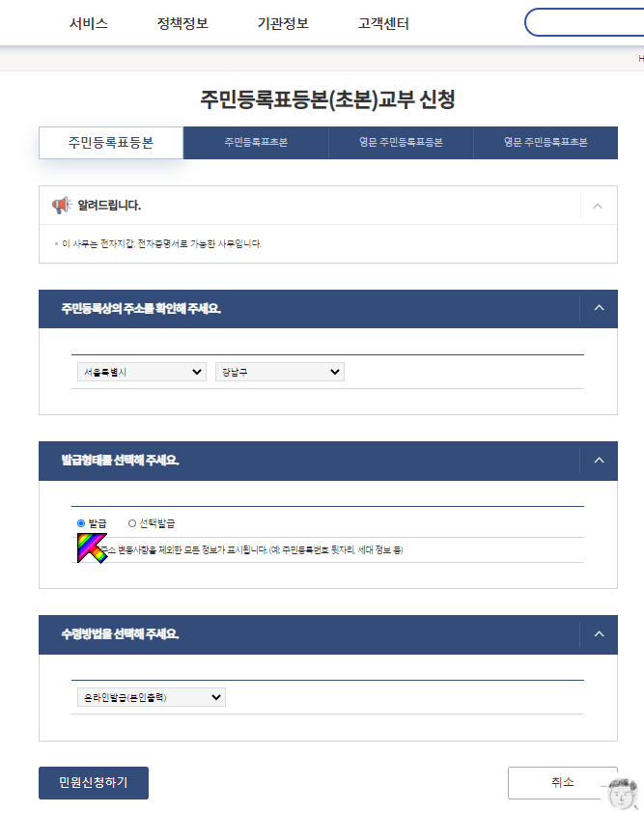Click the 취소 cancel button
Image resolution: width=644 pixels, height=813 pixels.
click(563, 783)
